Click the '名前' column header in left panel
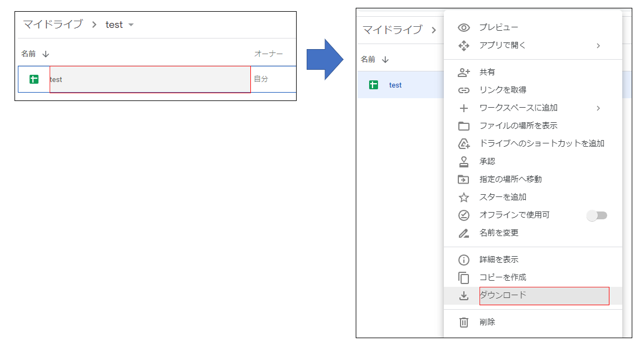Screen dimensions: 644x351 click(x=28, y=54)
